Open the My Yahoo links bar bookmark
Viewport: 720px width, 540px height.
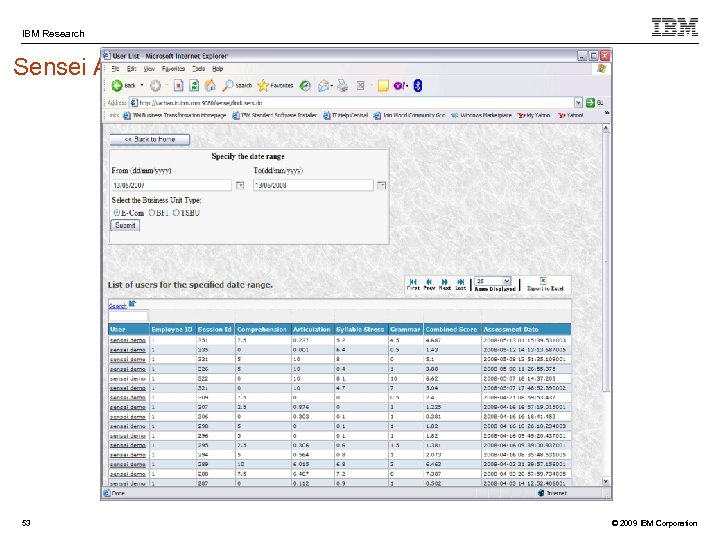pyautogui.click(x=534, y=115)
